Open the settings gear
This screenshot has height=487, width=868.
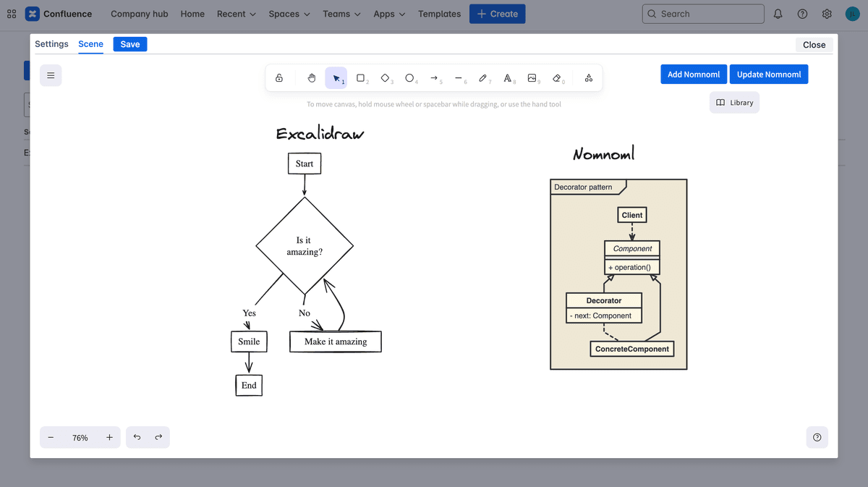pos(827,14)
